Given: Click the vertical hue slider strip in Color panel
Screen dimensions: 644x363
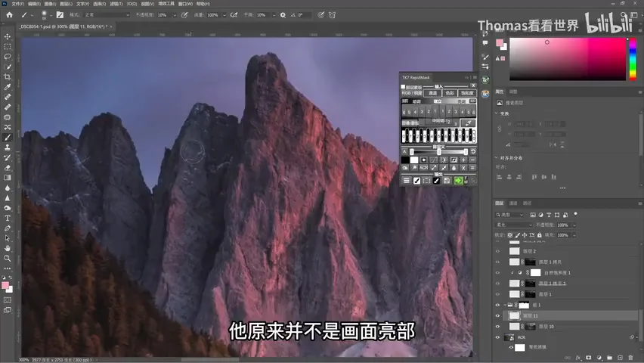Looking at the screenshot, I should (633, 59).
